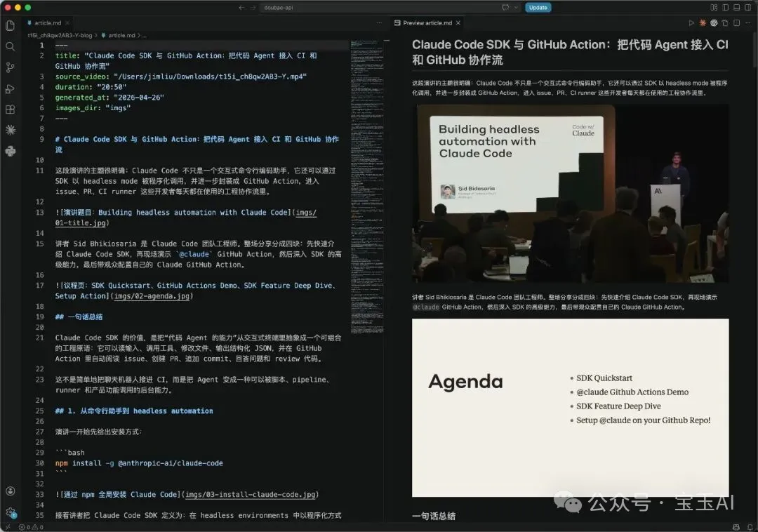Open the Python extension icon in the activity bar
Viewport: 758px width, 532px height.
pos(10,151)
